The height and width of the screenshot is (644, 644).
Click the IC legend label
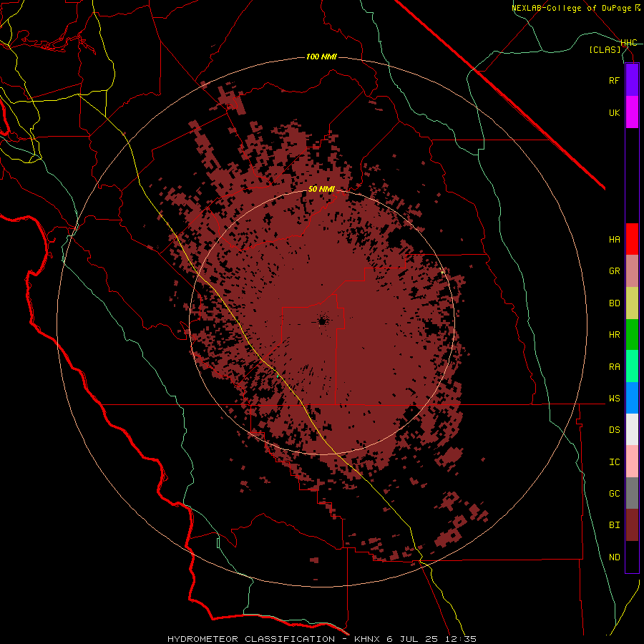tap(614, 462)
